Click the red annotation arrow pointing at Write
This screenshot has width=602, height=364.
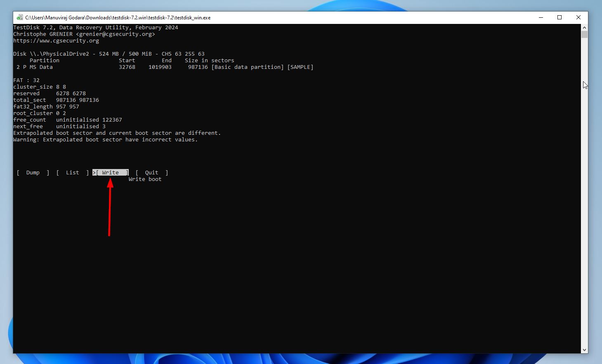click(109, 206)
